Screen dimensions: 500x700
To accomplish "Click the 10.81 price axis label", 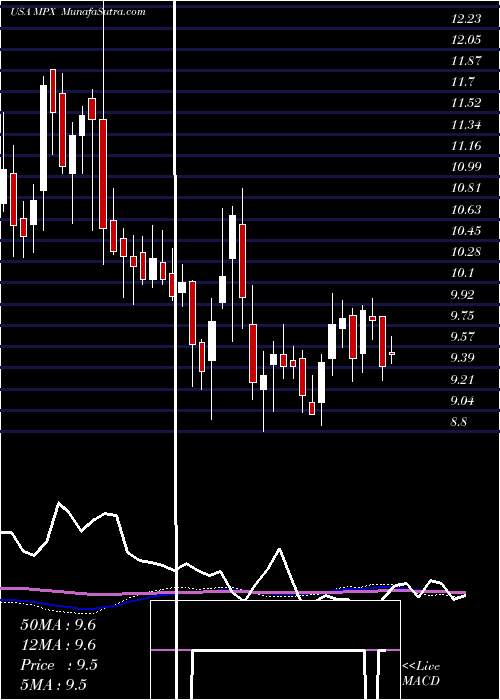I will coord(466,188).
